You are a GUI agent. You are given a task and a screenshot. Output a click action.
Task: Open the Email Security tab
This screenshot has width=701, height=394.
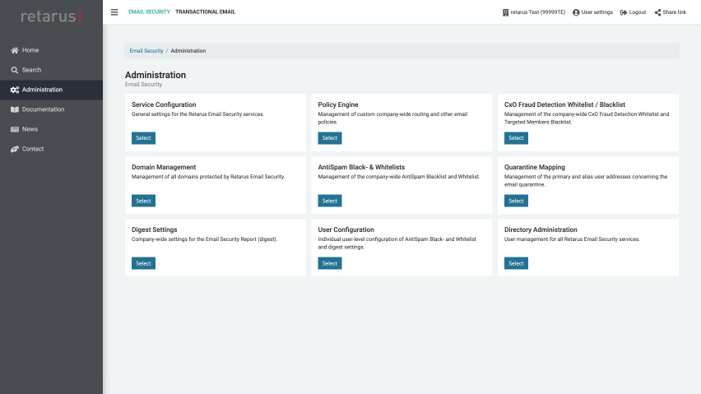[149, 12]
